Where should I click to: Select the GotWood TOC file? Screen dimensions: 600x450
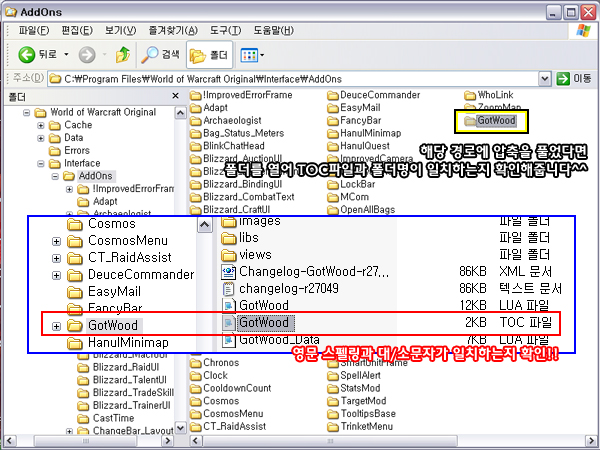(x=264, y=323)
